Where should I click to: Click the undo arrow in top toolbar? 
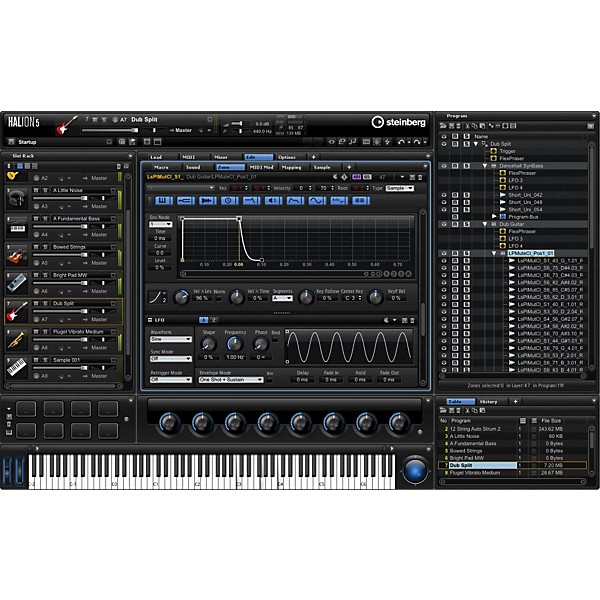tap(401, 142)
